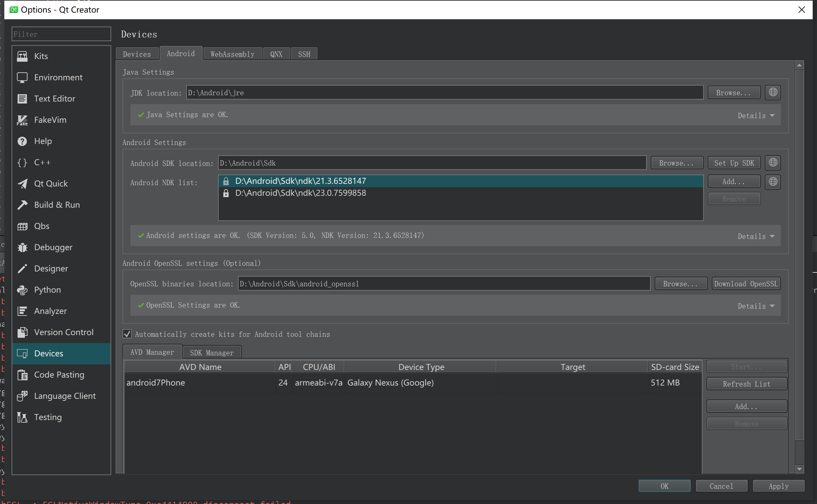Close the Options dialog window
The width and height of the screenshot is (817, 504).
[801, 10]
